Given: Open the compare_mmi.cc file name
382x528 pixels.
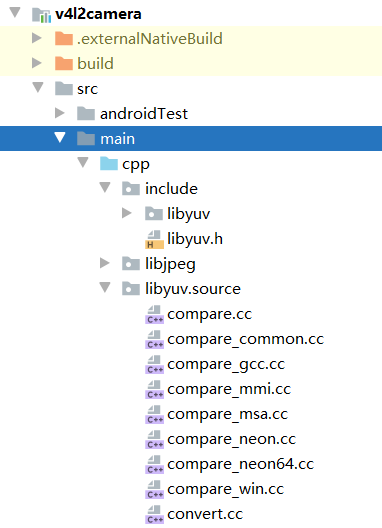Looking at the screenshot, I should point(229,390).
